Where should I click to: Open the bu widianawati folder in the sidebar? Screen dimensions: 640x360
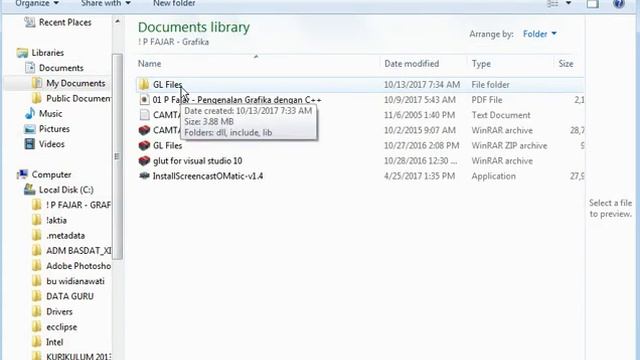75,281
